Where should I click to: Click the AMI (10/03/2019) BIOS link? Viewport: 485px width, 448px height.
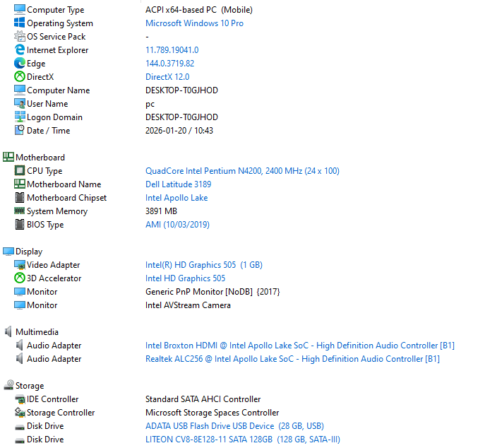pyautogui.click(x=177, y=225)
